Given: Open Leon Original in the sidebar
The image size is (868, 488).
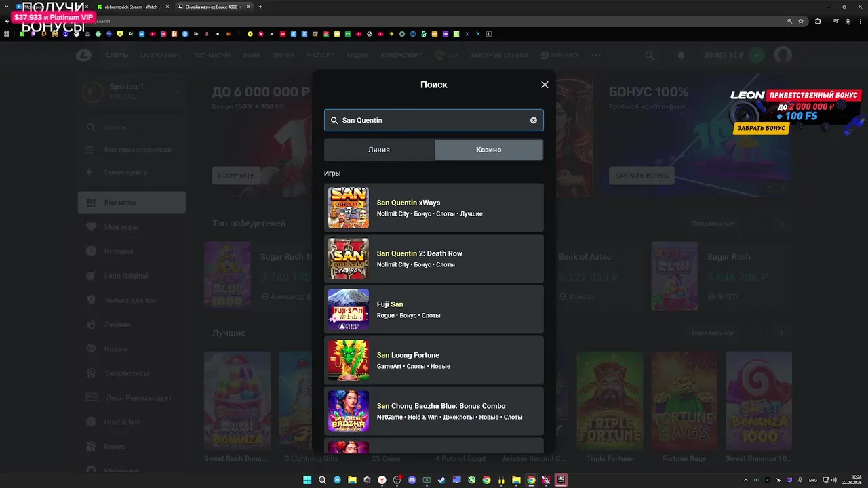Looking at the screenshot, I should click(132, 276).
